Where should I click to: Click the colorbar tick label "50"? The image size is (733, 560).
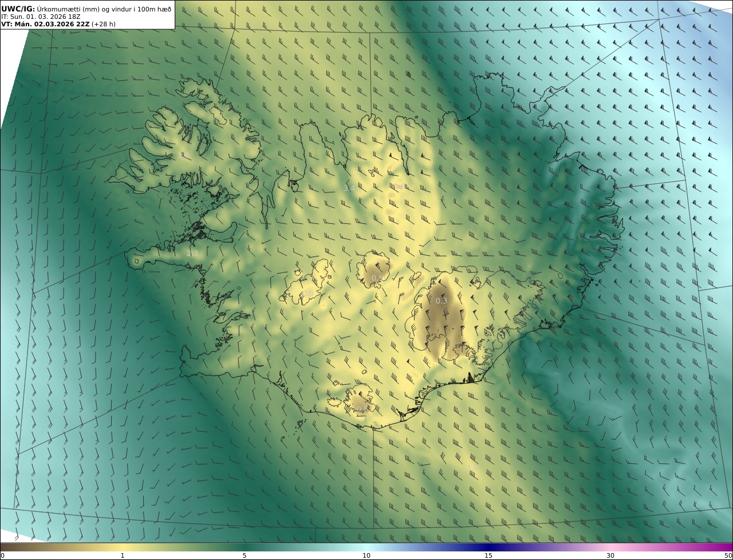pyautogui.click(x=728, y=555)
